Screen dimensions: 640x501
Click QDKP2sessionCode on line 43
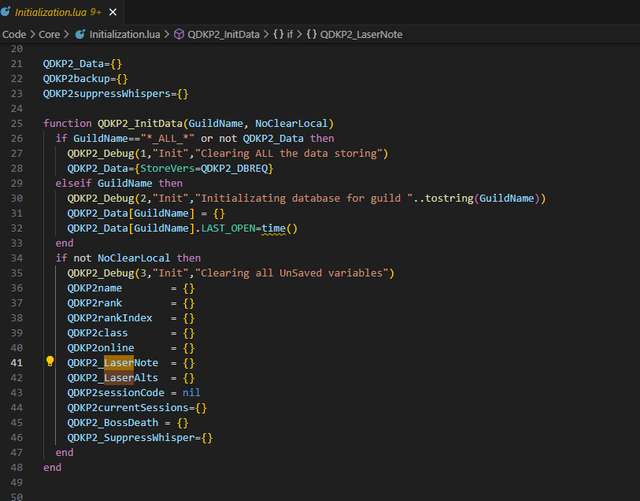point(116,393)
